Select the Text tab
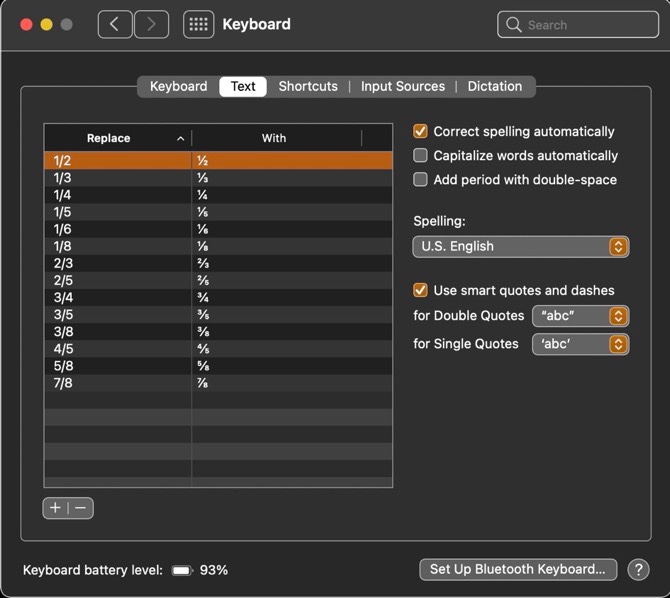This screenshot has height=598, width=670. click(x=243, y=86)
